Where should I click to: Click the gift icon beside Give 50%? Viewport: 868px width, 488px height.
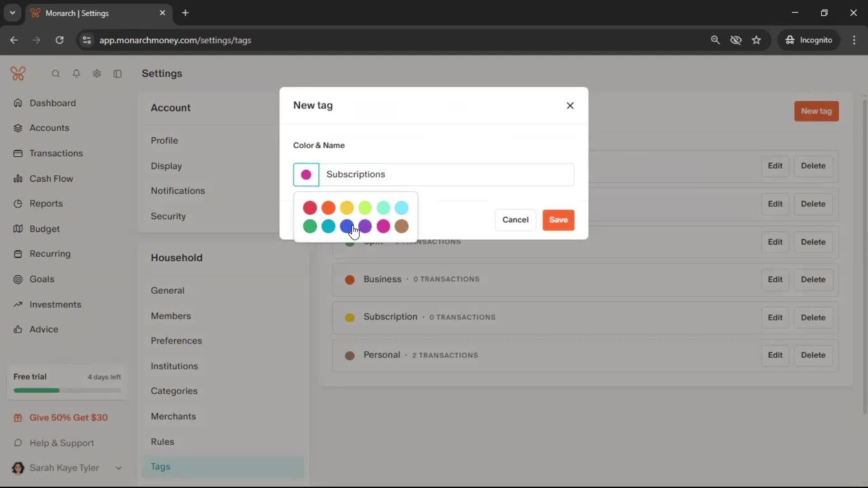point(18,418)
